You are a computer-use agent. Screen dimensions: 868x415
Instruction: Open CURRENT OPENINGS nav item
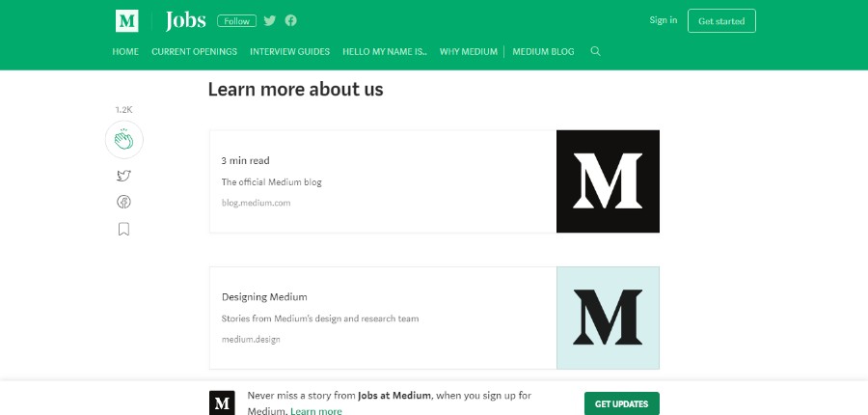tap(194, 51)
